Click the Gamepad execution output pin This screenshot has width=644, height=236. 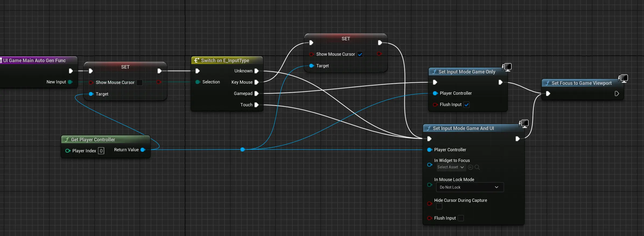pyautogui.click(x=257, y=93)
